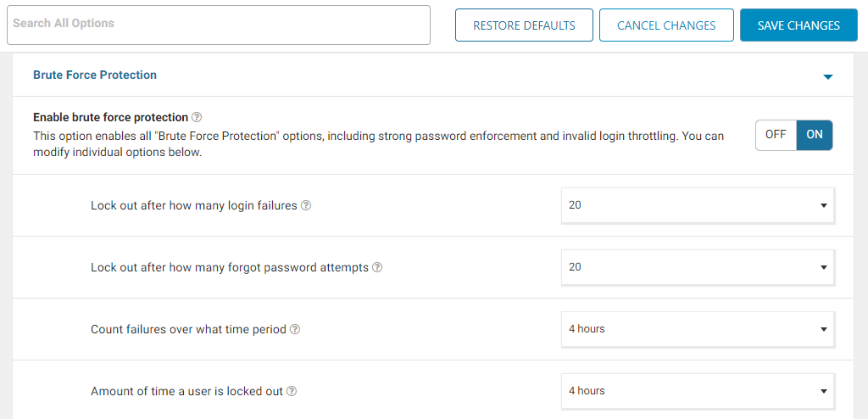Click Lock out after login failures label
The width and height of the screenshot is (868, 419).
[x=194, y=205]
